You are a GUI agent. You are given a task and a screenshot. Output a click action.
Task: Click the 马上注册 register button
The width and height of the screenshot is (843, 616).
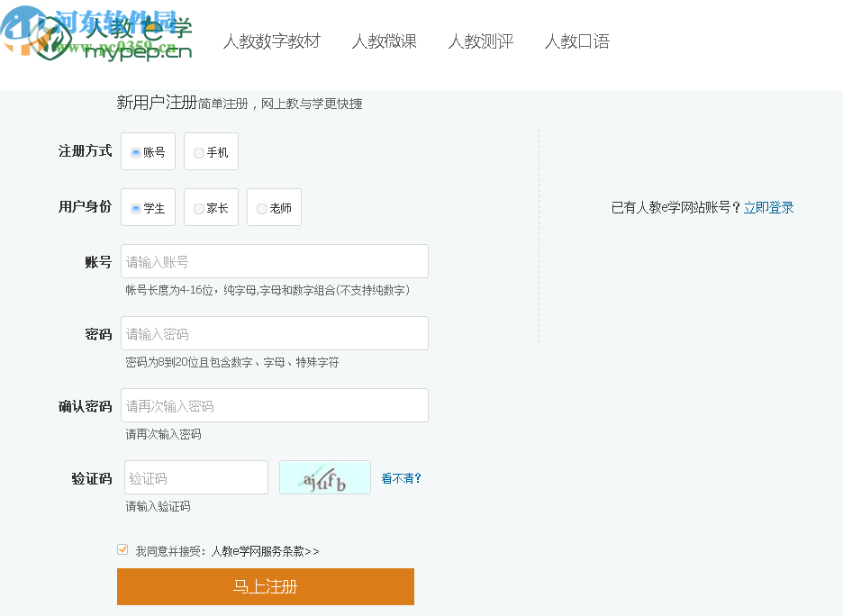(265, 586)
